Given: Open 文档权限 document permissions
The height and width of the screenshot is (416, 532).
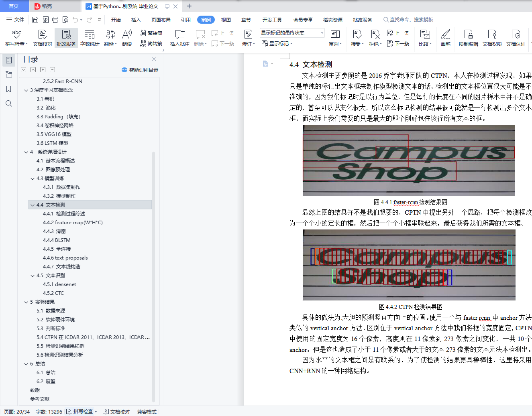Looking at the screenshot, I should [492, 38].
